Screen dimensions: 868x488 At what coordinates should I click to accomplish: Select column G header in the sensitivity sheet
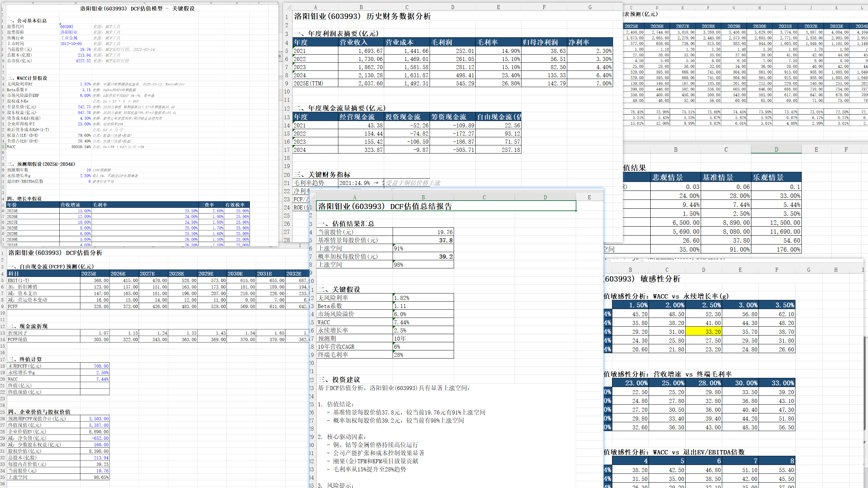tap(809, 270)
